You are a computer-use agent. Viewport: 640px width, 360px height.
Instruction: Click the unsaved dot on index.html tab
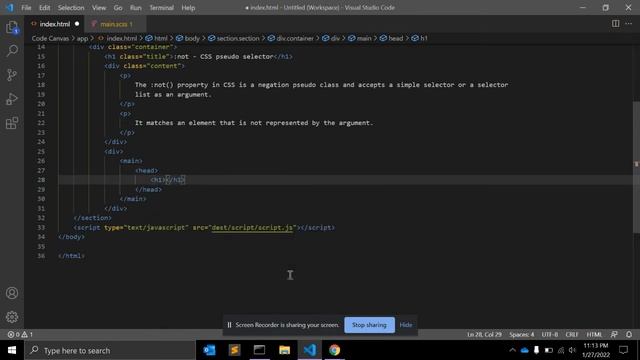coord(77,24)
